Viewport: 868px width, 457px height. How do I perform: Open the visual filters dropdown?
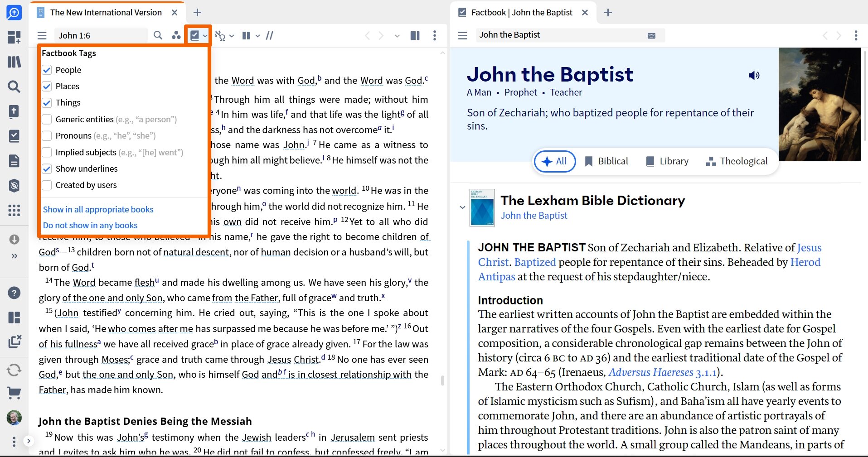point(224,35)
